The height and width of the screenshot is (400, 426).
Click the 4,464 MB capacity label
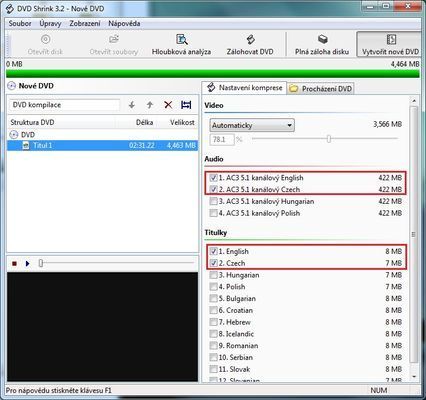(405, 64)
